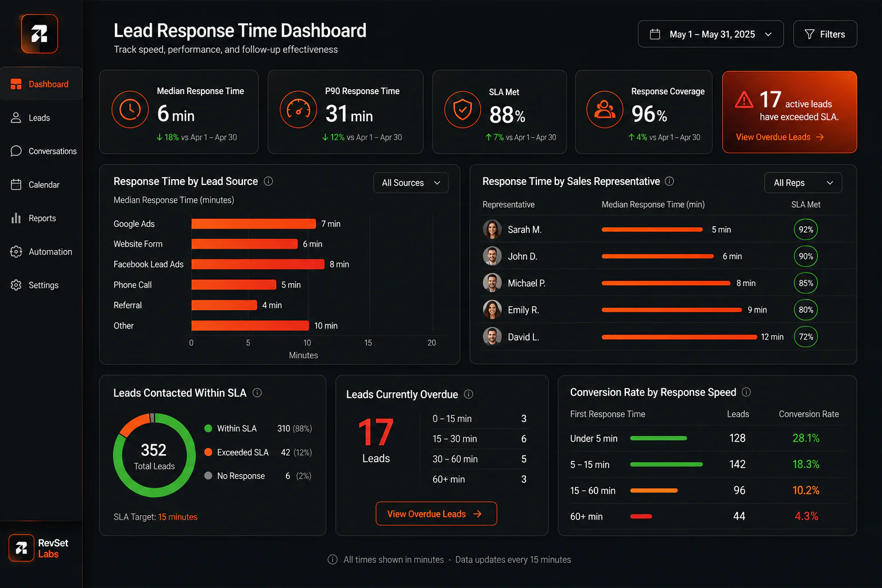Click John D.'s 90% SLA badge
The width and height of the screenshot is (882, 588).
click(806, 256)
